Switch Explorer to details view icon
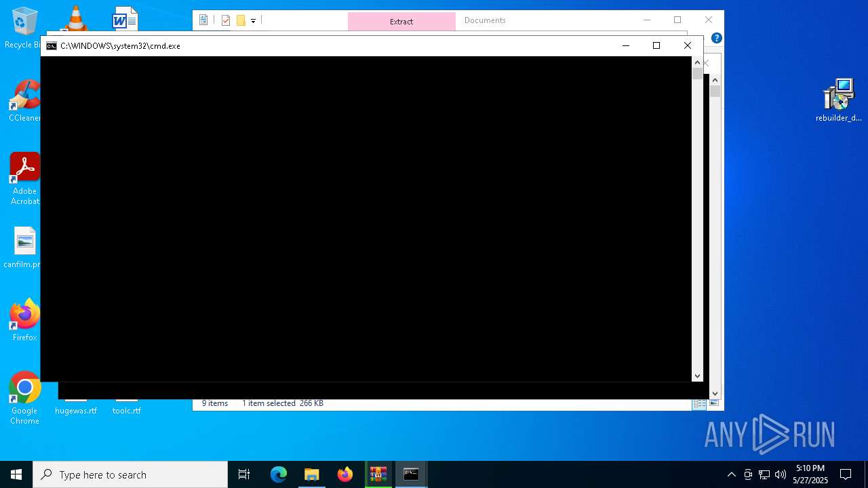Screen dimensions: 868x488 click(699, 403)
